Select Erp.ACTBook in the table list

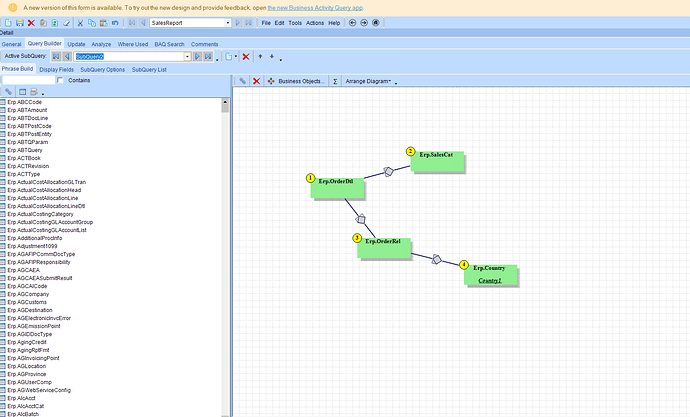tap(24, 158)
